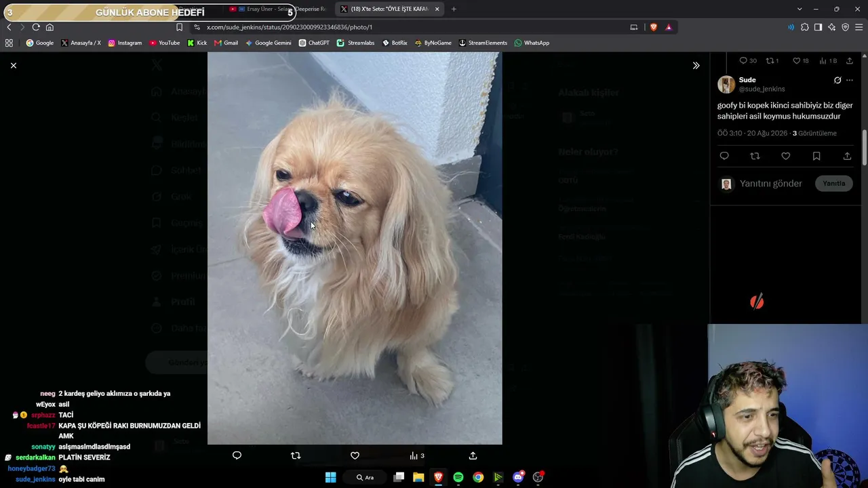Select the X'te Seto browser tab
The height and width of the screenshot is (488, 868).
point(389,9)
